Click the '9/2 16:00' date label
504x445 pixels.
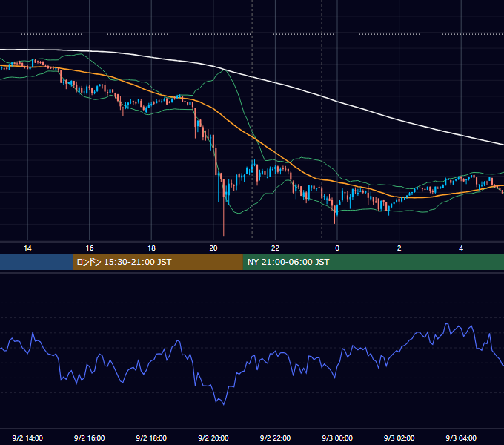(x=90, y=438)
